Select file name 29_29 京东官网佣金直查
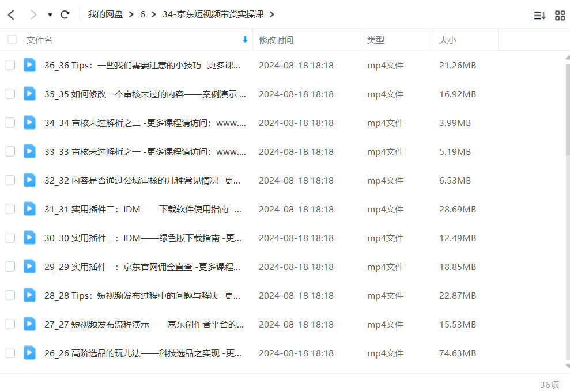Screen dimensions: 570x392 (142, 267)
